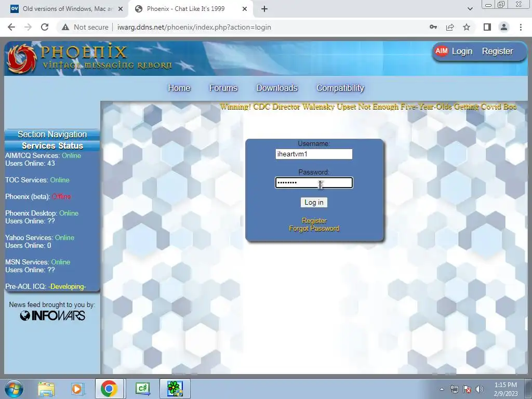This screenshot has width=532, height=399.
Task: Open a new browser tab
Action: (264, 9)
